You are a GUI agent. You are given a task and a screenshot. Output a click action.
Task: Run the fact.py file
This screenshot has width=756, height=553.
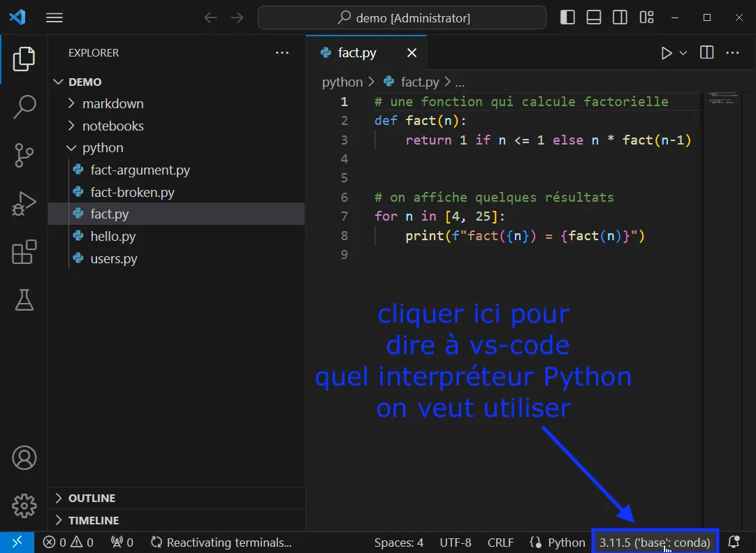pyautogui.click(x=665, y=52)
